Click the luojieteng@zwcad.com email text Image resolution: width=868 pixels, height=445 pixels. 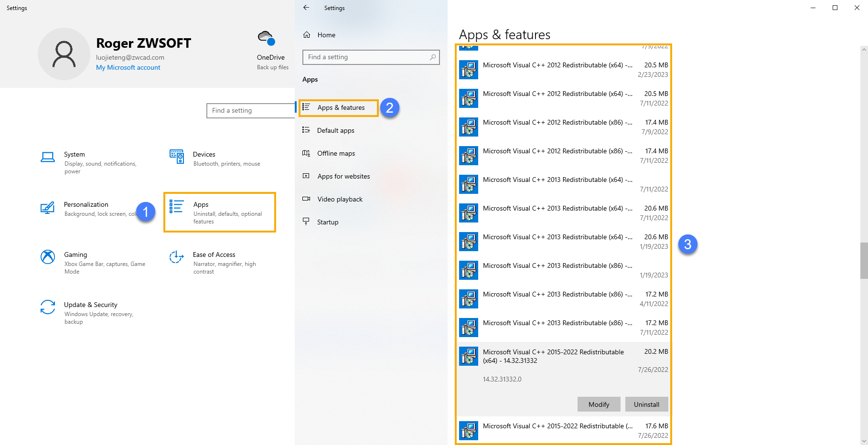tap(130, 57)
